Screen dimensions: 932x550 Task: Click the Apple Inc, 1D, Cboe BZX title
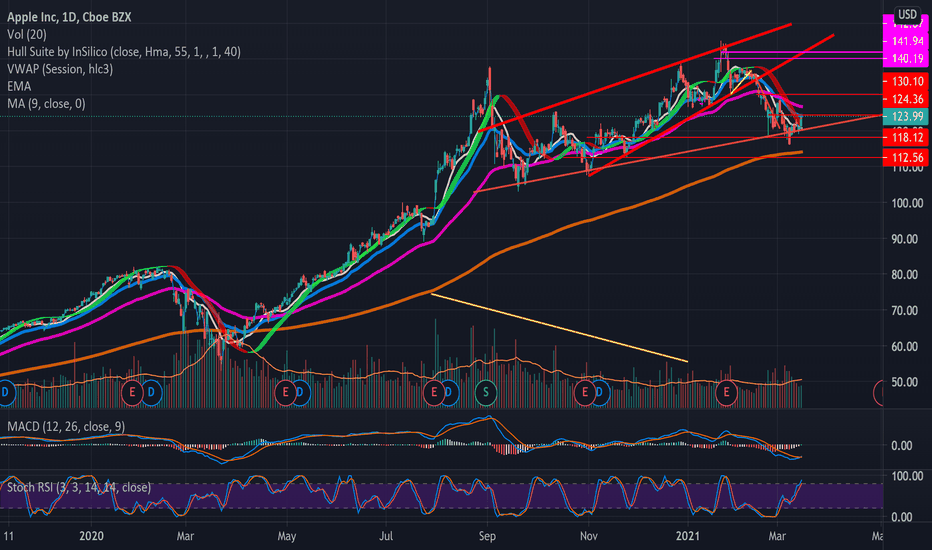(69, 17)
